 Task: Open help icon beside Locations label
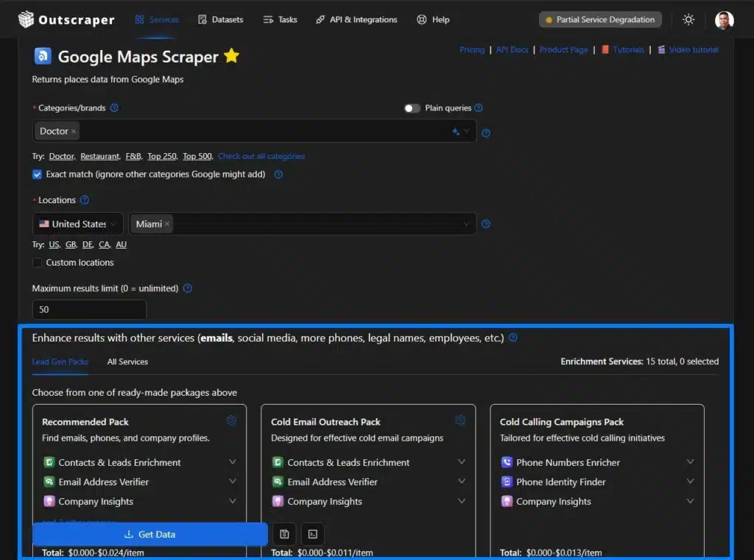click(x=85, y=200)
